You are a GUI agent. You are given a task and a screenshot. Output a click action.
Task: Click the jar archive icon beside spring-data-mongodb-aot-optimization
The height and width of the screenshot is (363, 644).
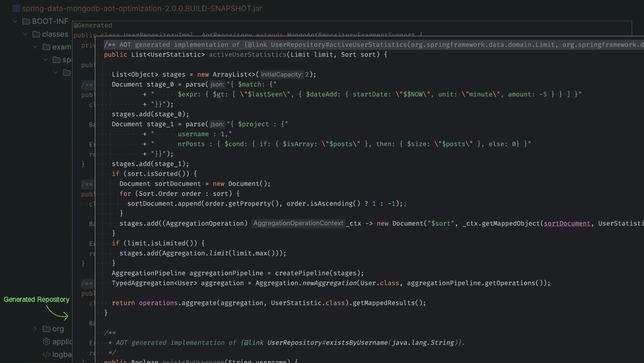pyautogui.click(x=16, y=8)
